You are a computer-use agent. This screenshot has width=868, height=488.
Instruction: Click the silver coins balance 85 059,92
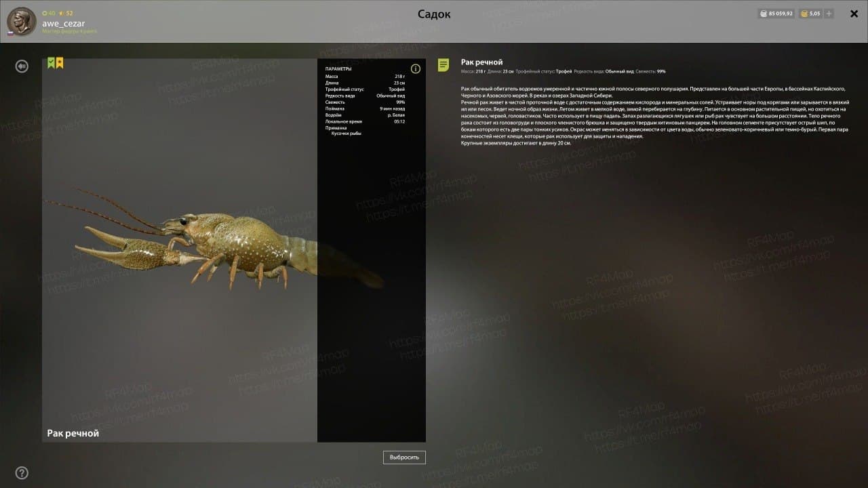pyautogui.click(x=776, y=14)
